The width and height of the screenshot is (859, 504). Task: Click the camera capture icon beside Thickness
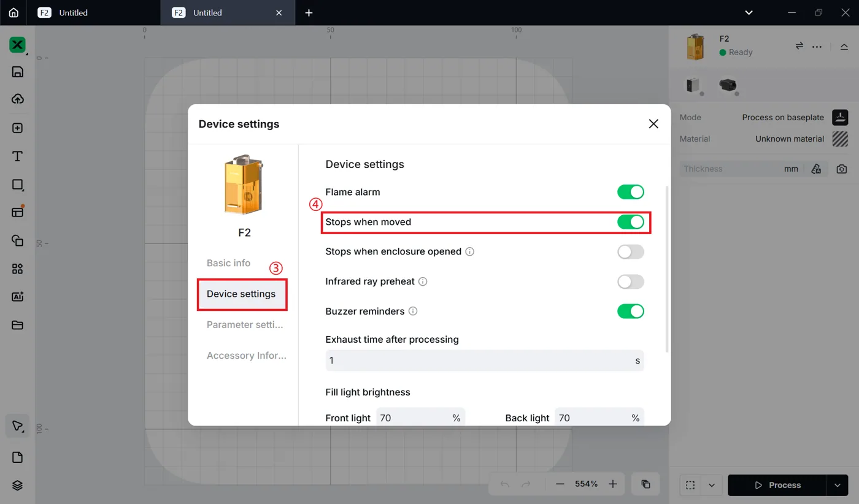(x=841, y=169)
